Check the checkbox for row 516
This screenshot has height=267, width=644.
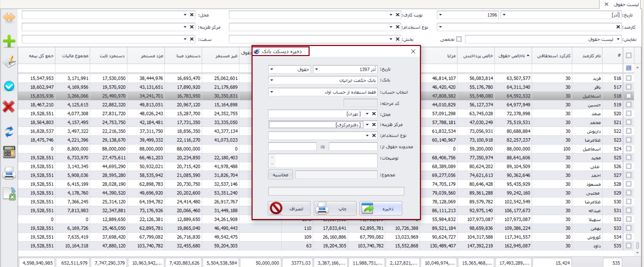click(629, 78)
